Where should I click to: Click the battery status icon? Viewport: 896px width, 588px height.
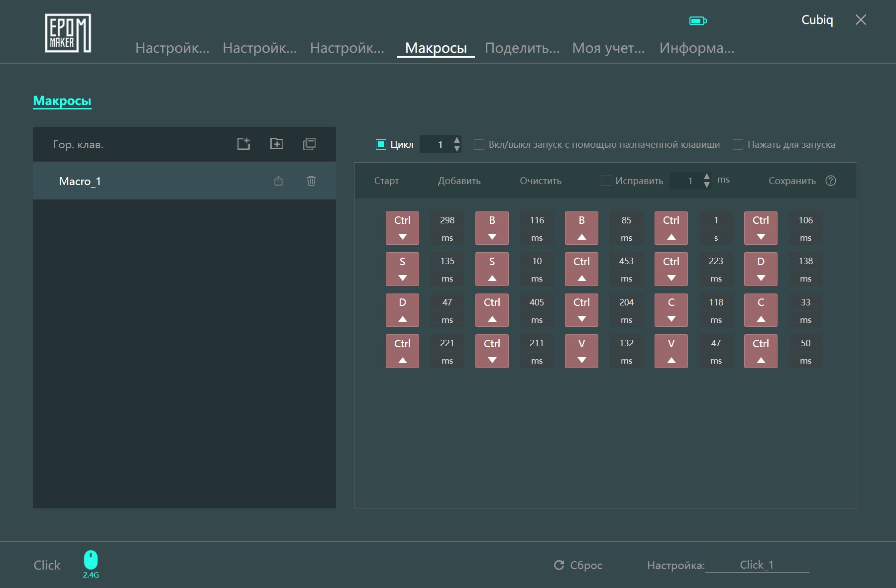click(698, 20)
